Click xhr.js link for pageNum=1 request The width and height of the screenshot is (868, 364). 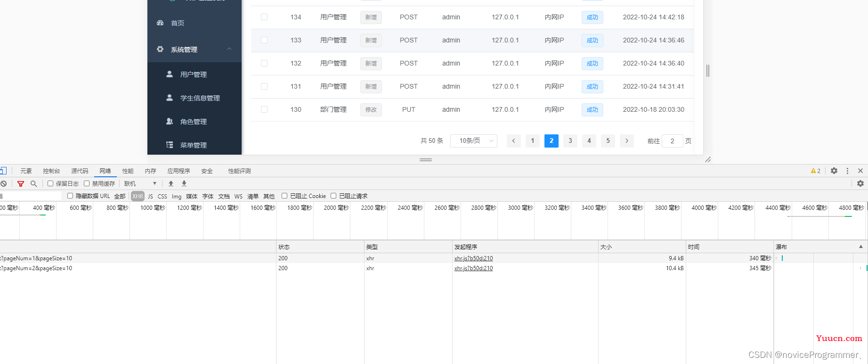473,258
